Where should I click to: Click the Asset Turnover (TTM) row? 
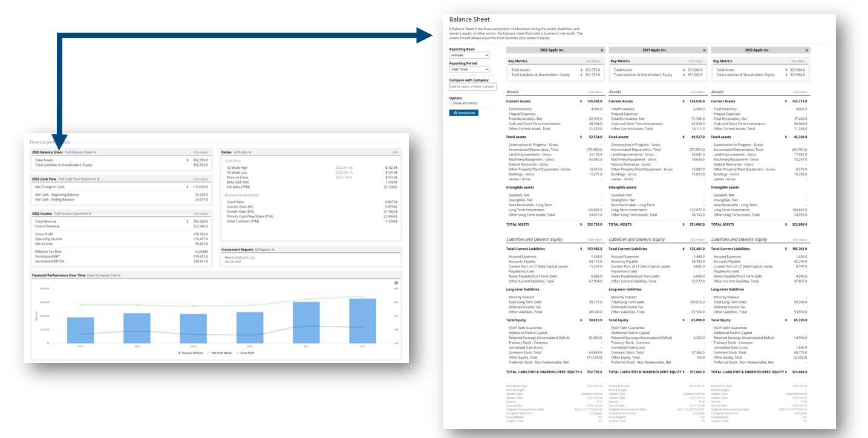(x=311, y=221)
